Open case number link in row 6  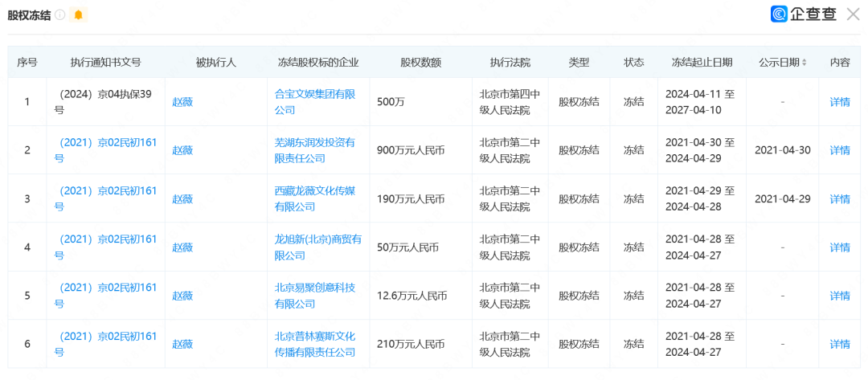105,344
